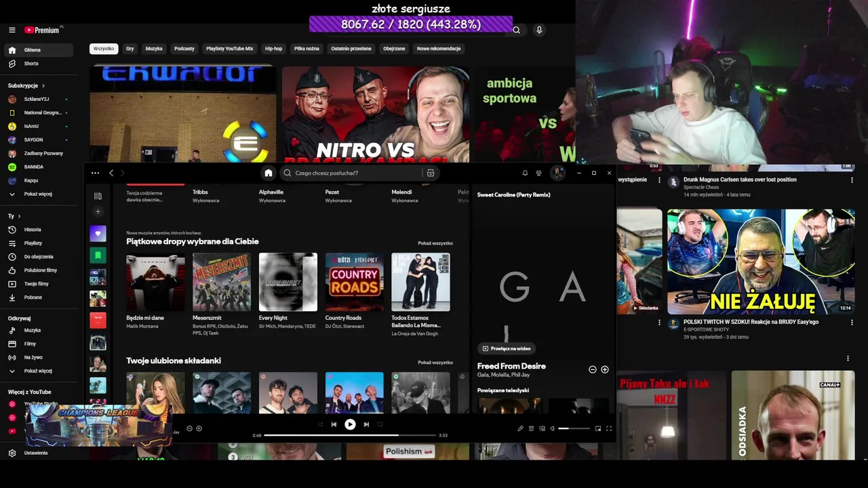Select the Podcasty filter chip
Screen dimensions: 868x488
(184, 49)
